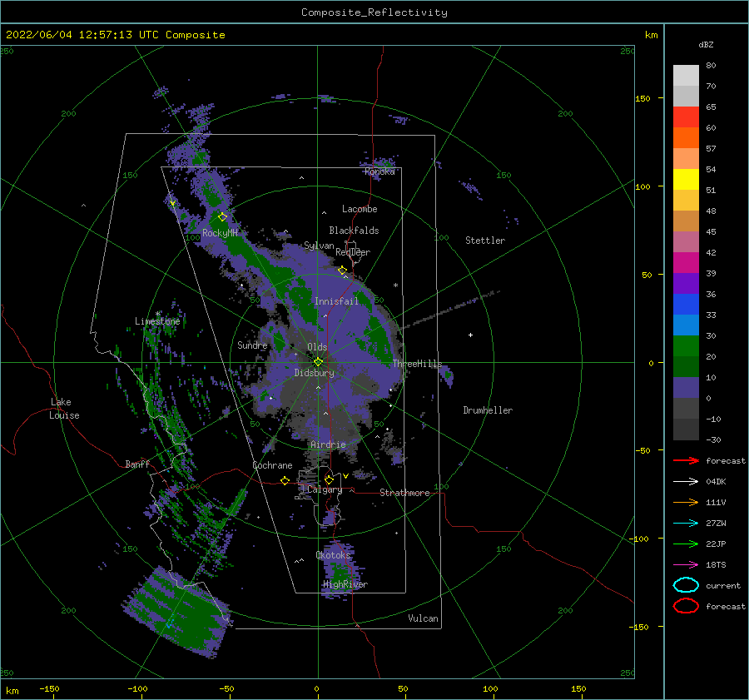
Task: Click the Sundre town label
Action: (252, 345)
